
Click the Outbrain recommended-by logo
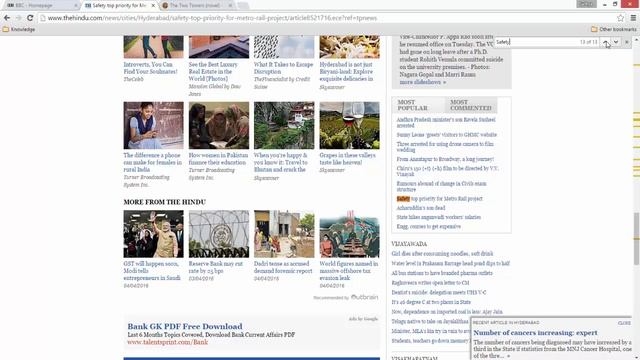click(364, 297)
